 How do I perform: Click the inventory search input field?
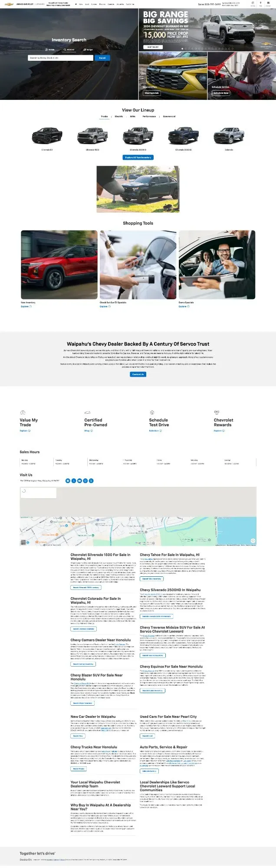[60, 58]
